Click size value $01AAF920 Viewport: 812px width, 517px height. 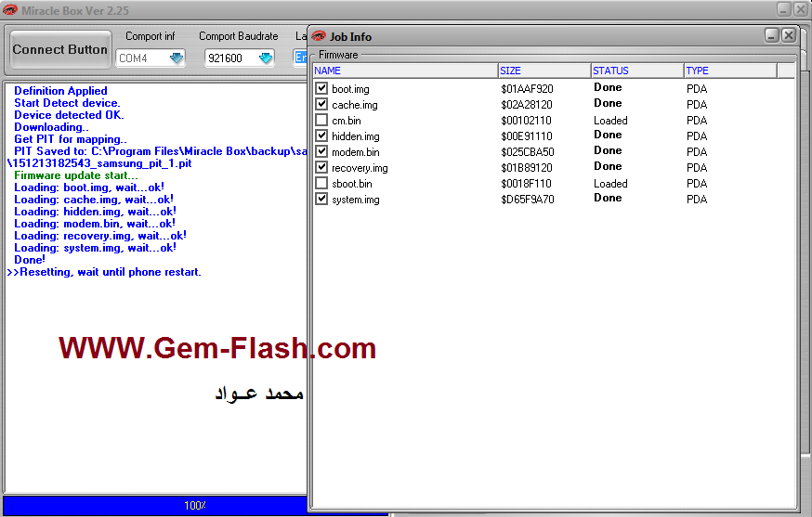527,89
